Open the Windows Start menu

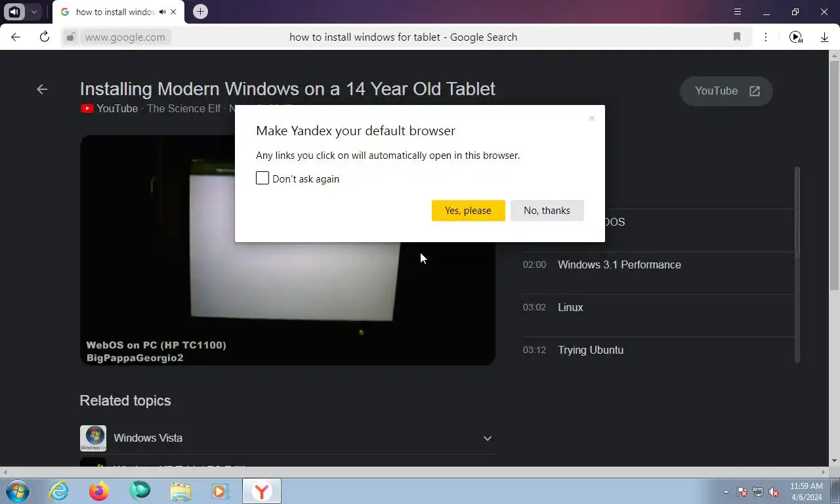(17, 491)
